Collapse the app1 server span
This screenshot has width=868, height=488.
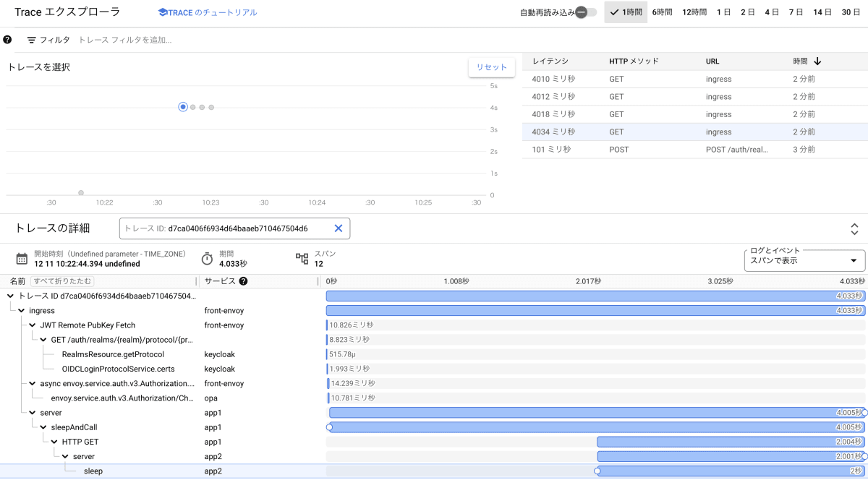tap(33, 413)
